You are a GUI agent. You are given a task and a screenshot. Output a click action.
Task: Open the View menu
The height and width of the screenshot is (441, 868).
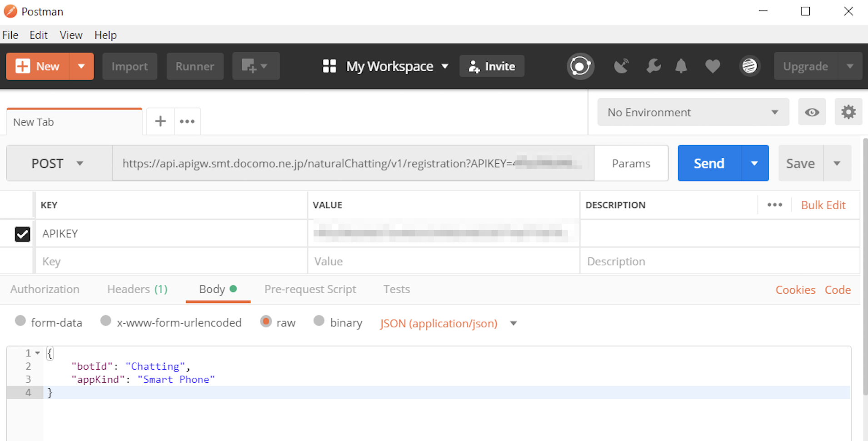coord(71,35)
